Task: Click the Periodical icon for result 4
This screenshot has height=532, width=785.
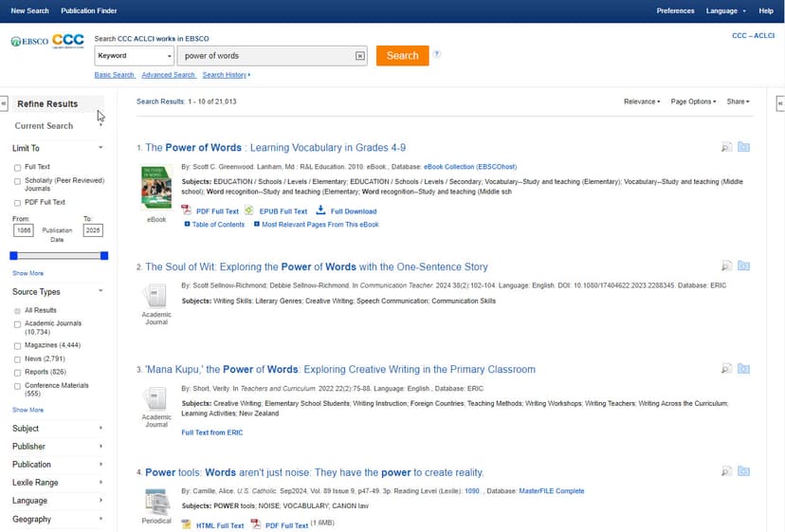Action: [156, 502]
